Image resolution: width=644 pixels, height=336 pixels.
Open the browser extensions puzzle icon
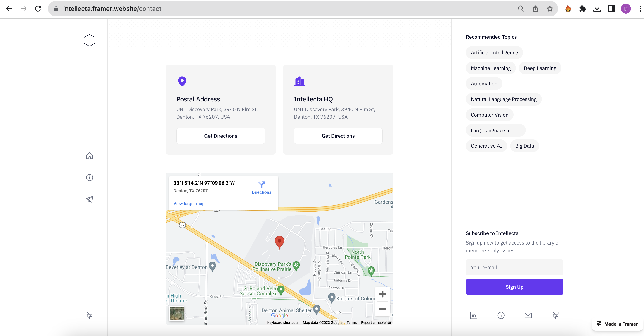tap(582, 9)
